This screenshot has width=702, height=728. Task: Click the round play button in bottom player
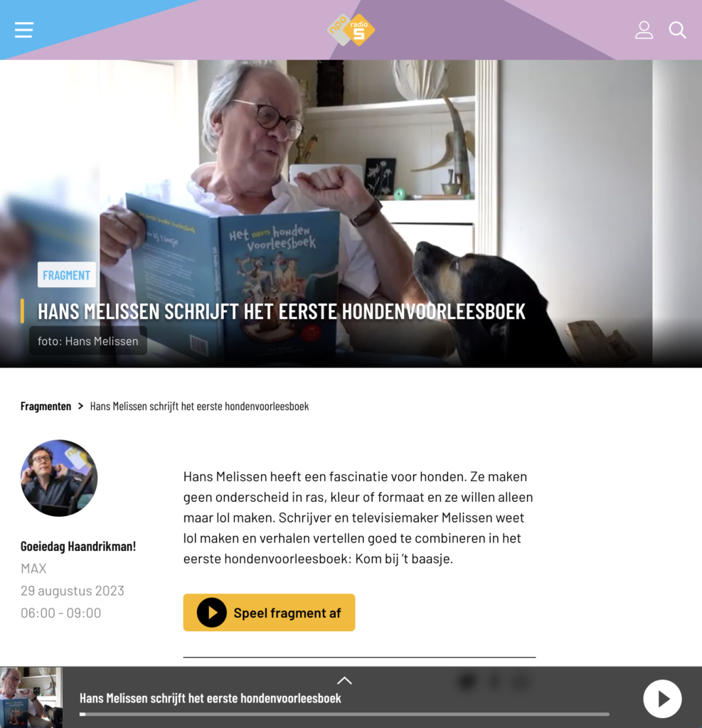[662, 698]
